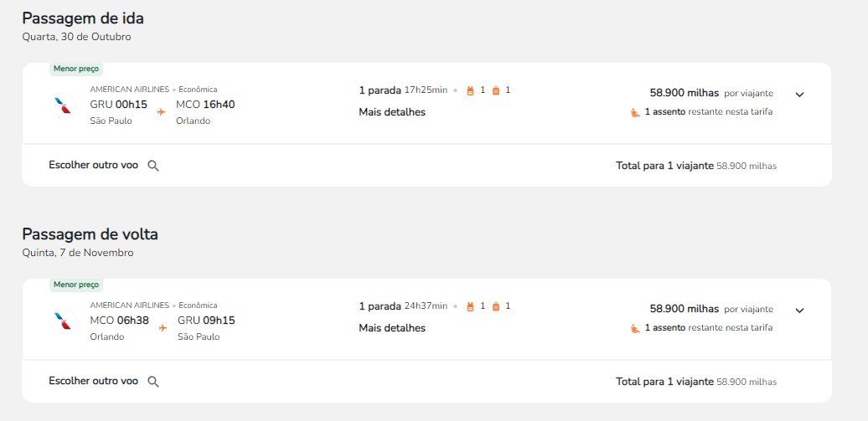The image size is (868, 421).
Task: Open Mais detalhes for the São Paulo–Orlando flight
Action: tap(392, 112)
